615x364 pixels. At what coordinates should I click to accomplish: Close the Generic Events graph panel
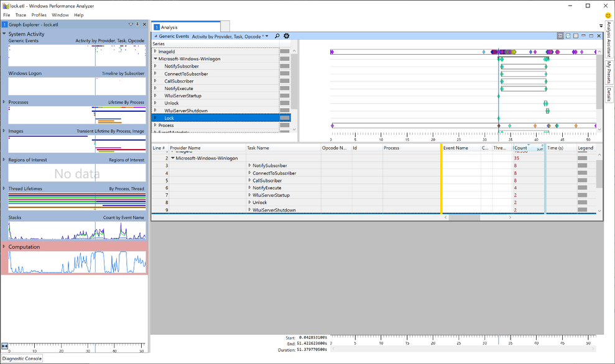[599, 35]
